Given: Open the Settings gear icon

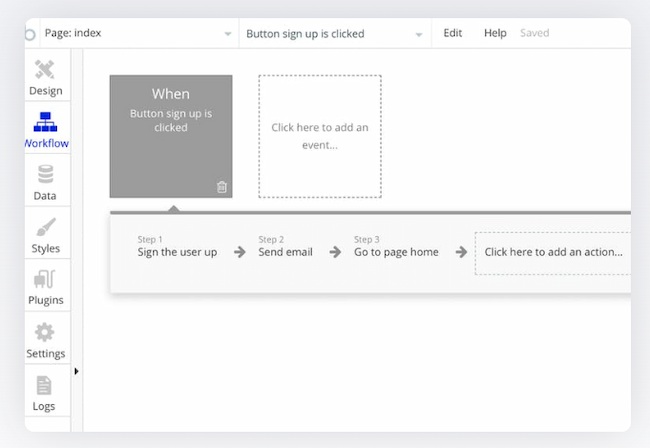Looking at the screenshot, I should pyautogui.click(x=45, y=333).
